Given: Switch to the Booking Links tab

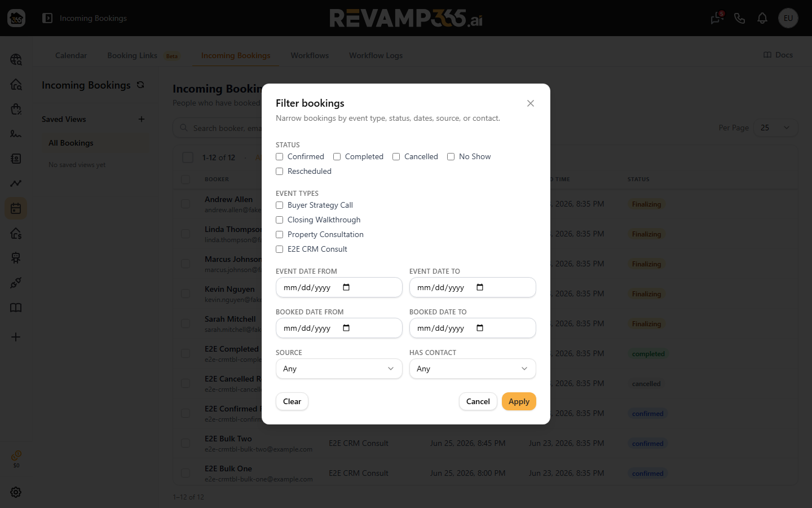Looking at the screenshot, I should (132, 55).
